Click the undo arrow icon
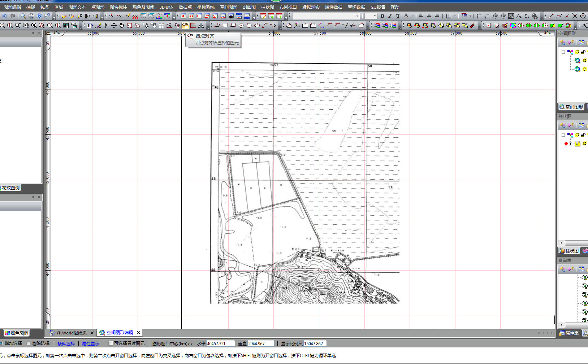The image size is (588, 364). (4, 16)
